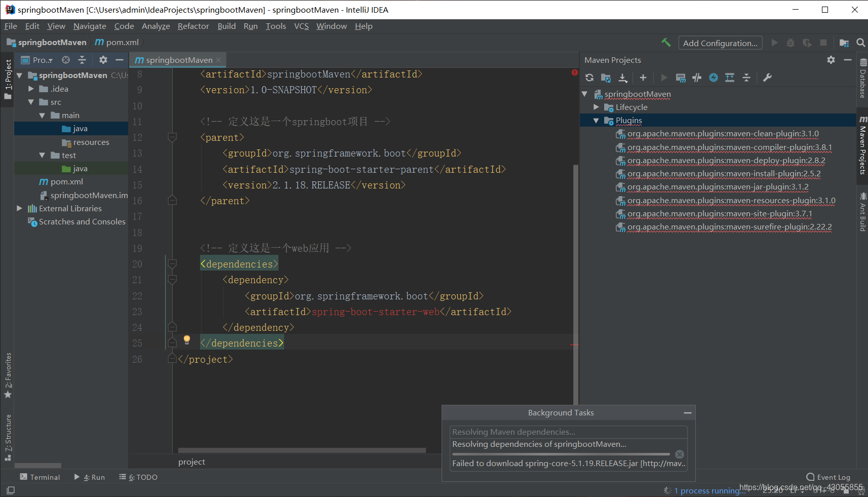Viewport: 868px width, 497px height.
Task: Open Maven Projects panel gear options
Action: pos(831,60)
